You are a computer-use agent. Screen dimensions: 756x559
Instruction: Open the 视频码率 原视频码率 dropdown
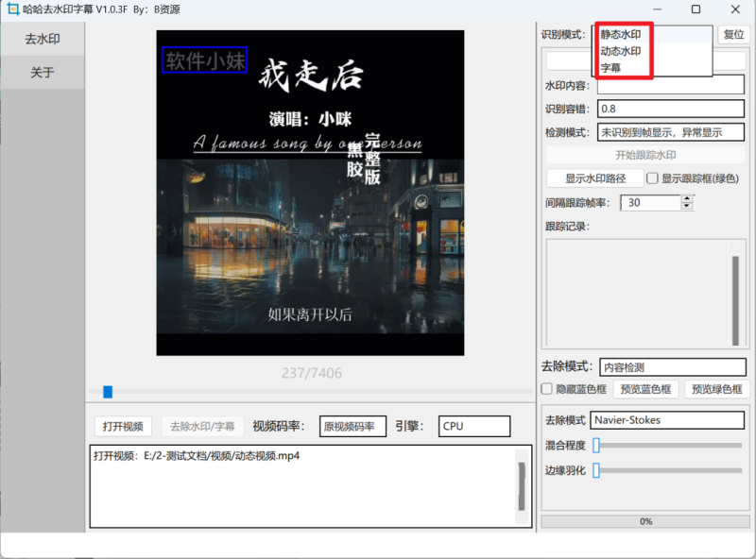pyautogui.click(x=351, y=426)
